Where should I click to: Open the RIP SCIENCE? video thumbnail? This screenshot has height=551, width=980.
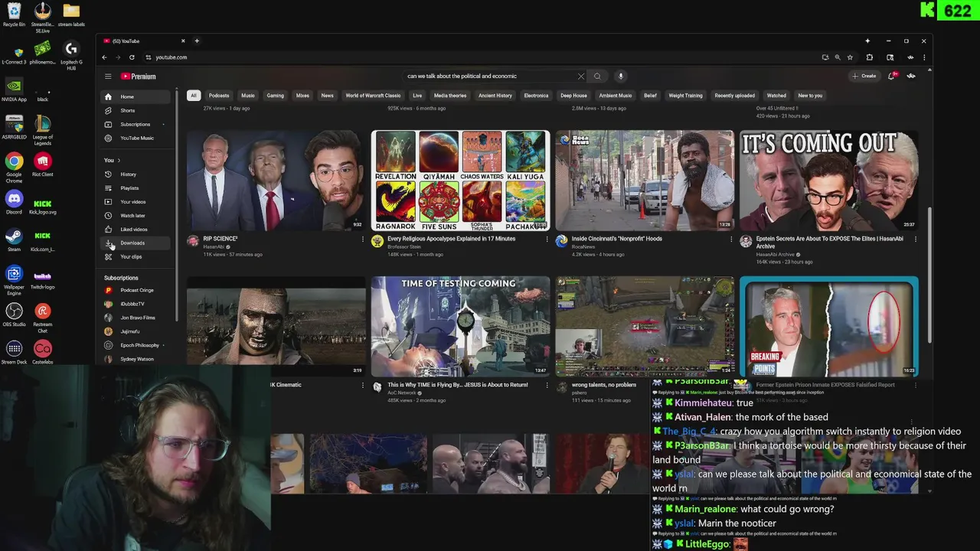(x=276, y=181)
